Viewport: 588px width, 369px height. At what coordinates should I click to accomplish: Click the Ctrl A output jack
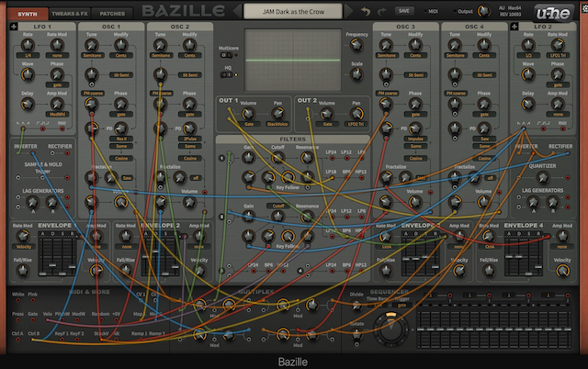coord(18,340)
